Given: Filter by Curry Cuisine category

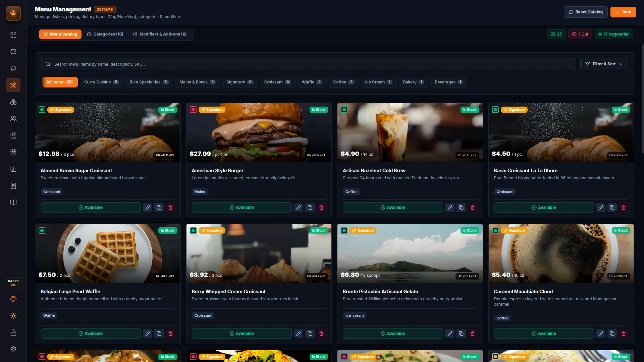Looking at the screenshot, I should pos(101,82).
